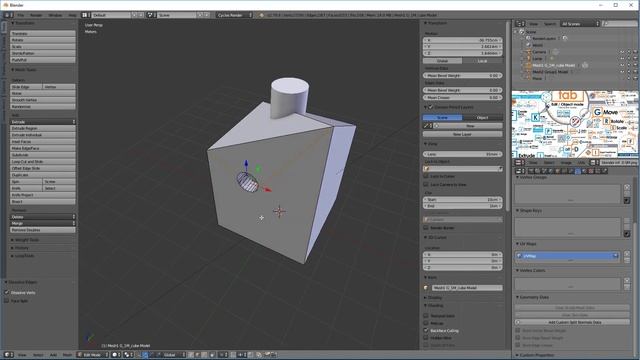This screenshot has width=640, height=360.
Task: Open the Render menu
Action: point(36,15)
